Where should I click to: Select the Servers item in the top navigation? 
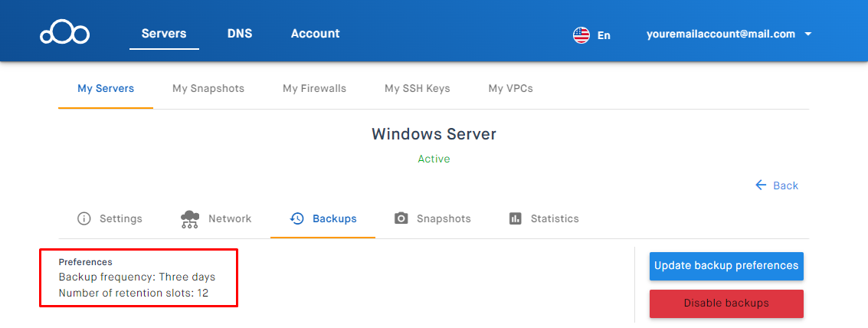164,34
